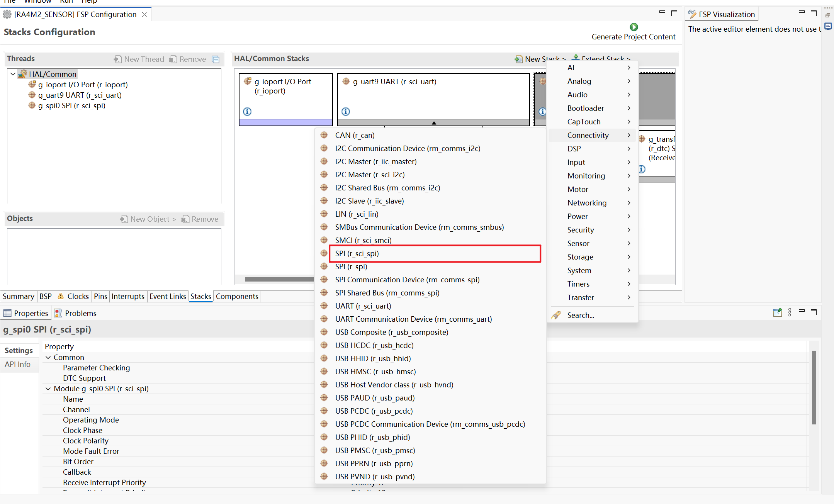834x504 pixels.
Task: Collapse Module g_spi0 SPI property group
Action: point(48,389)
